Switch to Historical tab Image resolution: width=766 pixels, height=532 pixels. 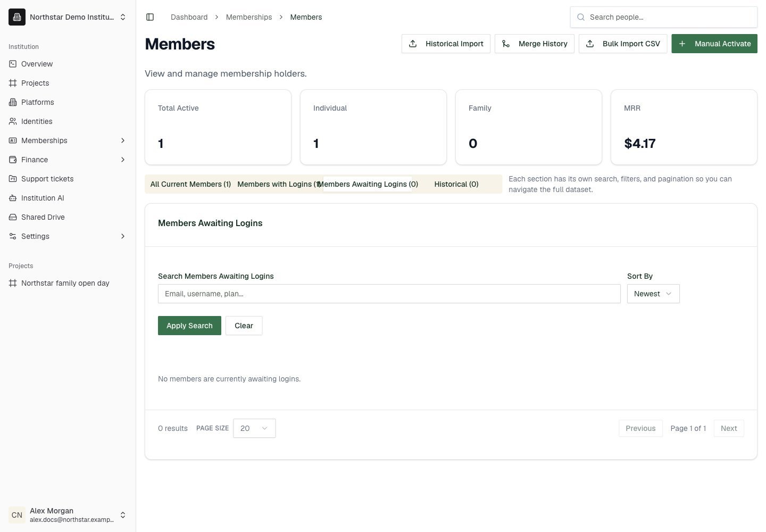coord(456,184)
